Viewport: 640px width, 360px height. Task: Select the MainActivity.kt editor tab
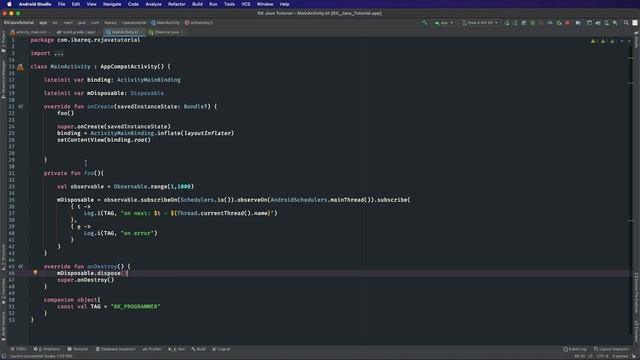[124, 32]
